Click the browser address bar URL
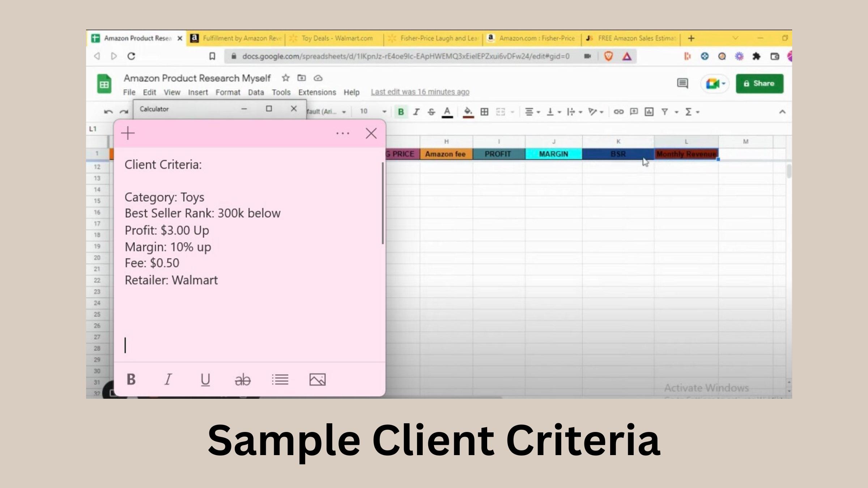Screen dimensions: 868x488 [405, 56]
